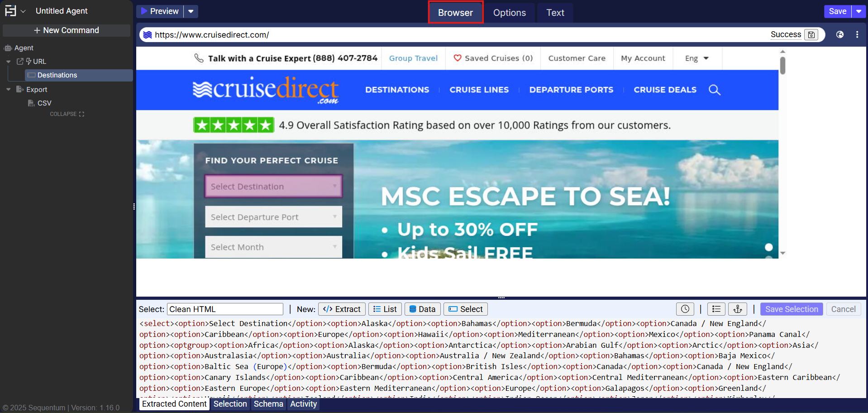Open the Sequentum app logo menu
868x413 pixels.
tap(11, 11)
